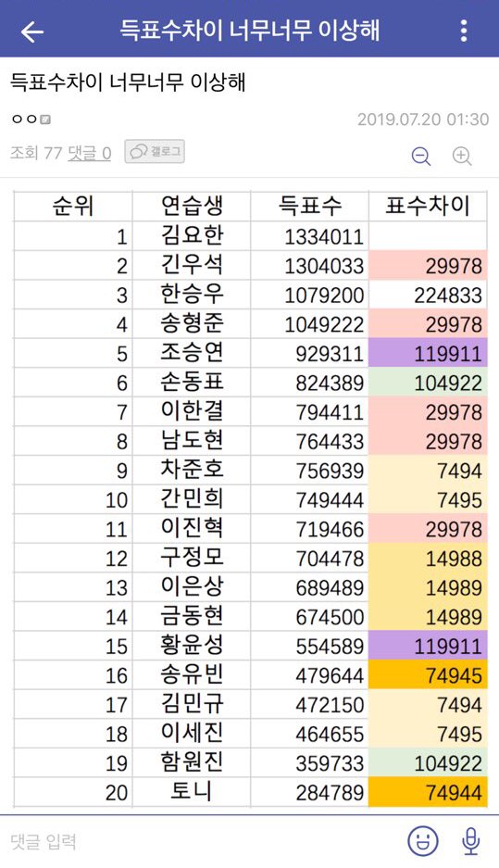Select the difference value 74945
The height and width of the screenshot is (868, 499).
pos(454,677)
